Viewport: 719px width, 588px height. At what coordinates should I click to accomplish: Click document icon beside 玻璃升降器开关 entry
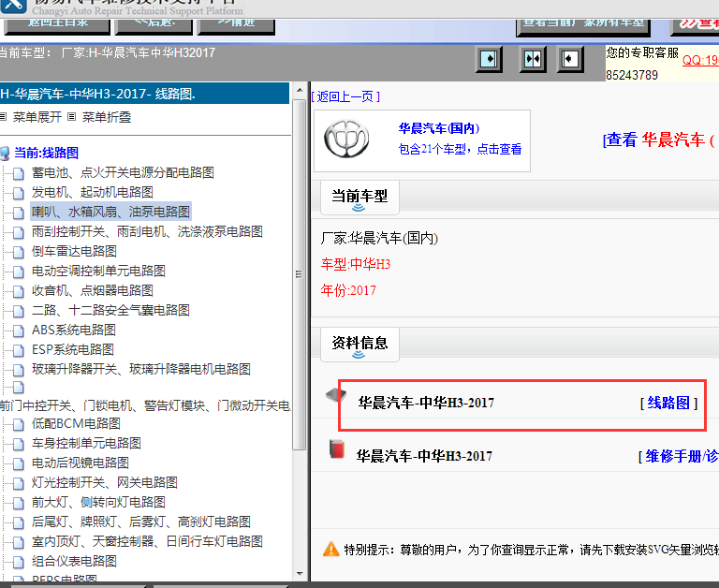point(19,370)
